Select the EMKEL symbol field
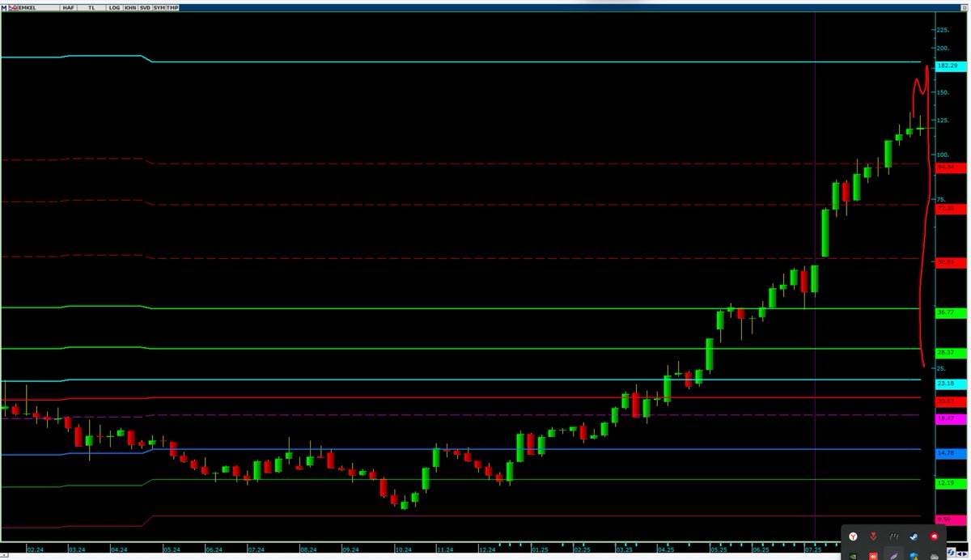The width and height of the screenshot is (971, 560). click(39, 8)
